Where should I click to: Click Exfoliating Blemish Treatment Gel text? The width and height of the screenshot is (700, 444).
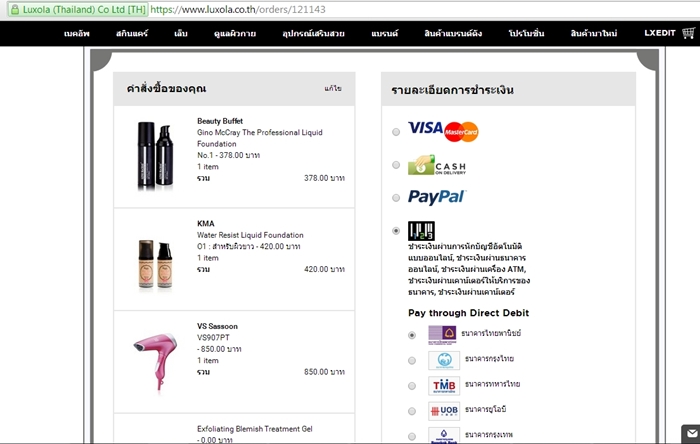tap(254, 429)
